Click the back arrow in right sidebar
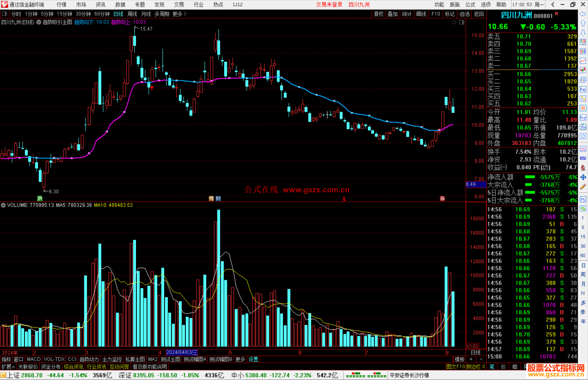 (x=583, y=14)
